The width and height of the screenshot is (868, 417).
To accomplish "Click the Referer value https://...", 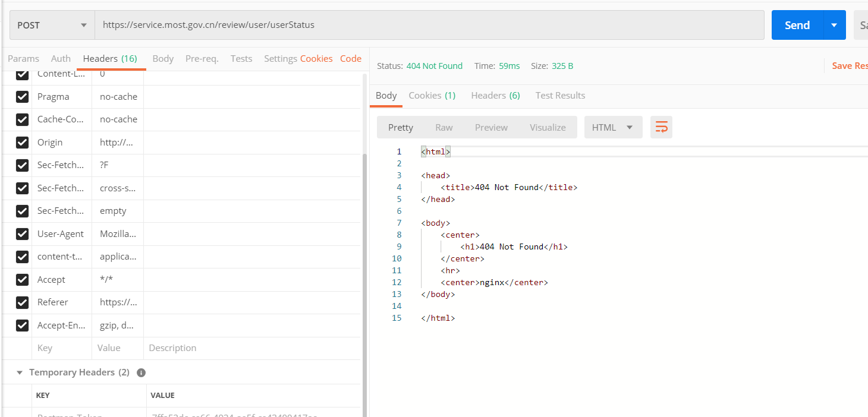I will 118,302.
